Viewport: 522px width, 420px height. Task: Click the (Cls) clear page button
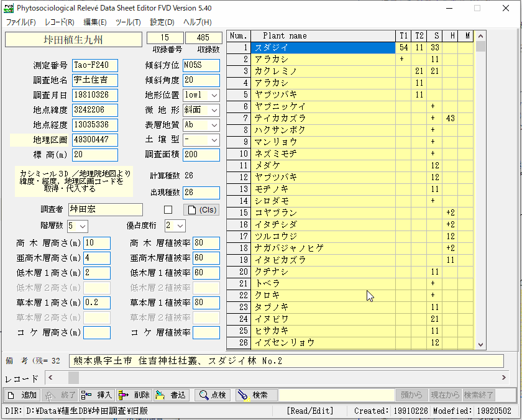click(x=201, y=209)
